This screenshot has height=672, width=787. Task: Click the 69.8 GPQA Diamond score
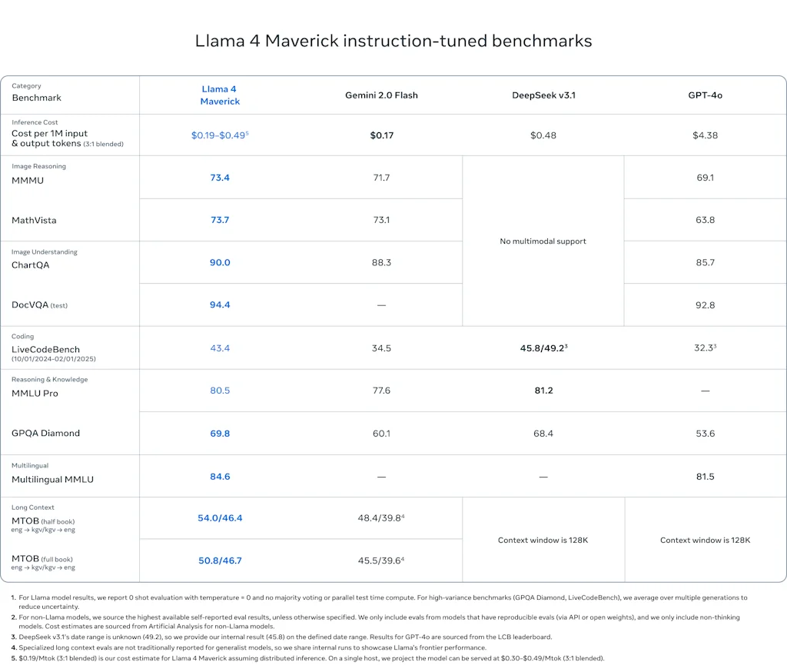click(220, 433)
